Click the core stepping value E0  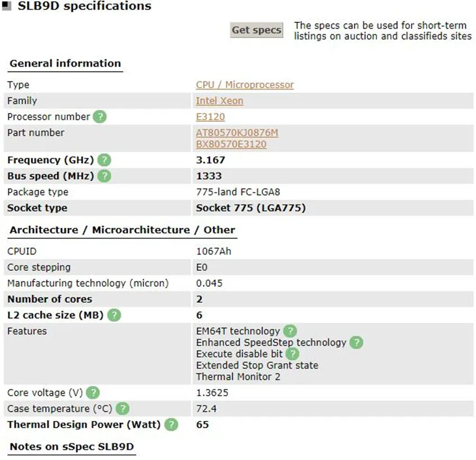click(202, 267)
